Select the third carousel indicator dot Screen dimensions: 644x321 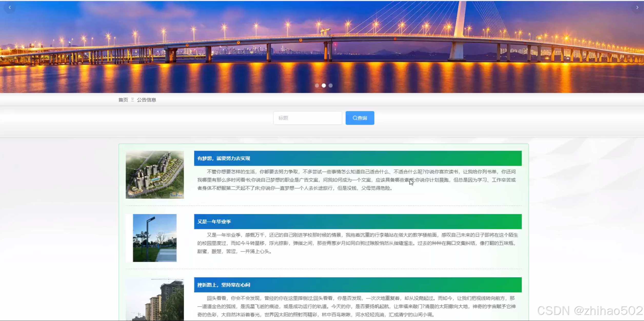click(x=331, y=85)
